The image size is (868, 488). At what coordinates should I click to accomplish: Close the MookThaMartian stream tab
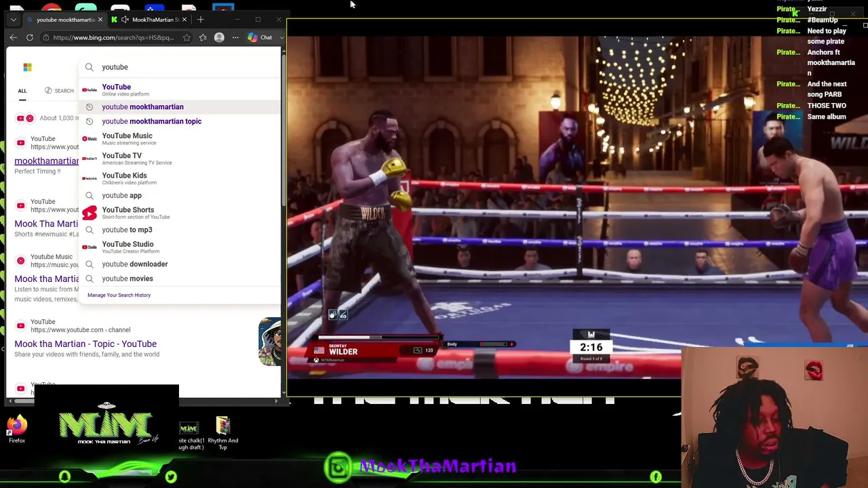184,20
